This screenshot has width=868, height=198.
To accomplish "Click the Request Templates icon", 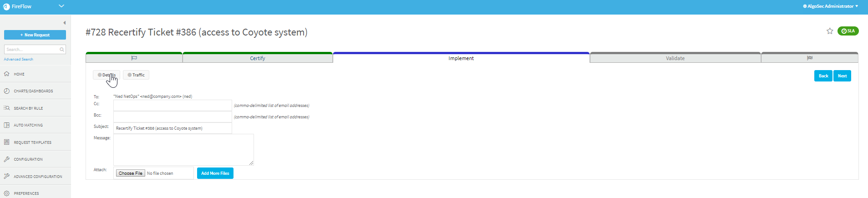I will click(6, 142).
